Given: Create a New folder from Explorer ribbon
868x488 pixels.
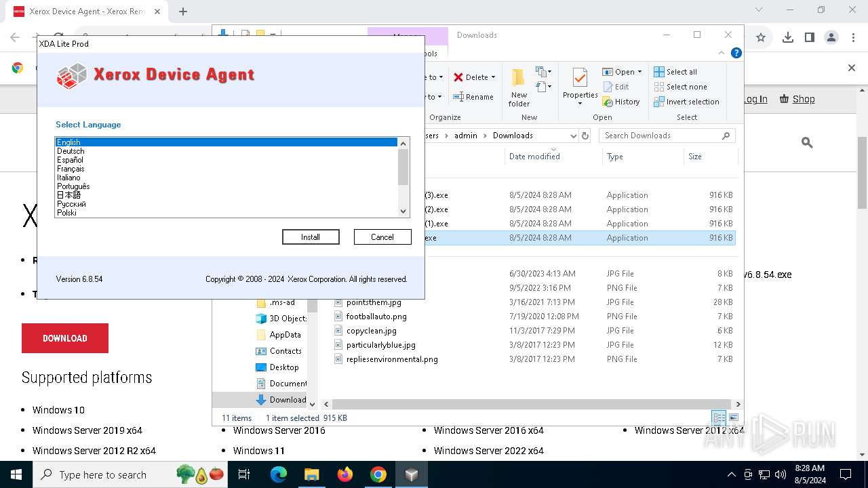Looking at the screenshot, I should coord(519,87).
